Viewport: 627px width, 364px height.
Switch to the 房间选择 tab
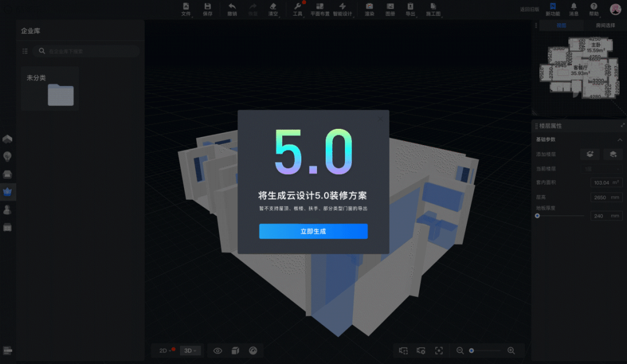click(605, 25)
